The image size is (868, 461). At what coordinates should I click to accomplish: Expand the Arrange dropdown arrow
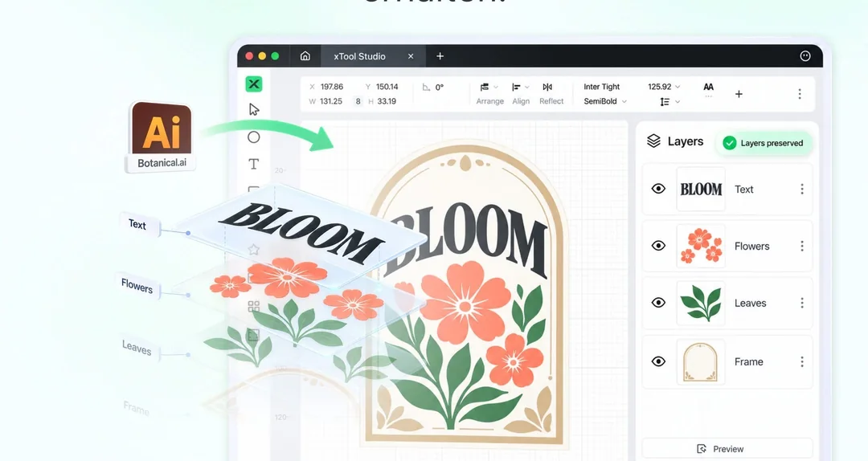click(x=496, y=87)
